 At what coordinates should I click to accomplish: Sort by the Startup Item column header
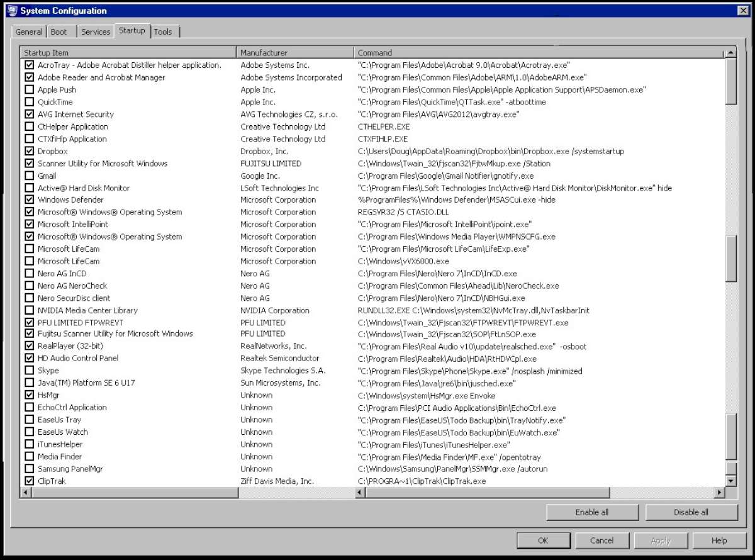coord(128,53)
